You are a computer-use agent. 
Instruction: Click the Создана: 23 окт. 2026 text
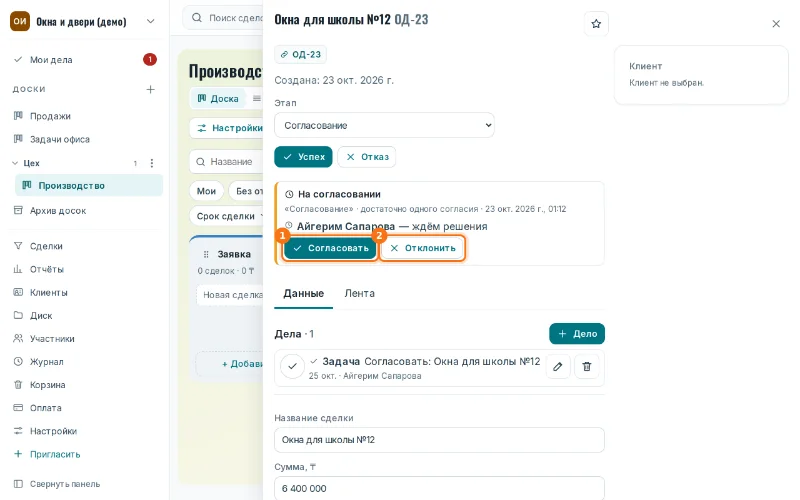coord(334,80)
